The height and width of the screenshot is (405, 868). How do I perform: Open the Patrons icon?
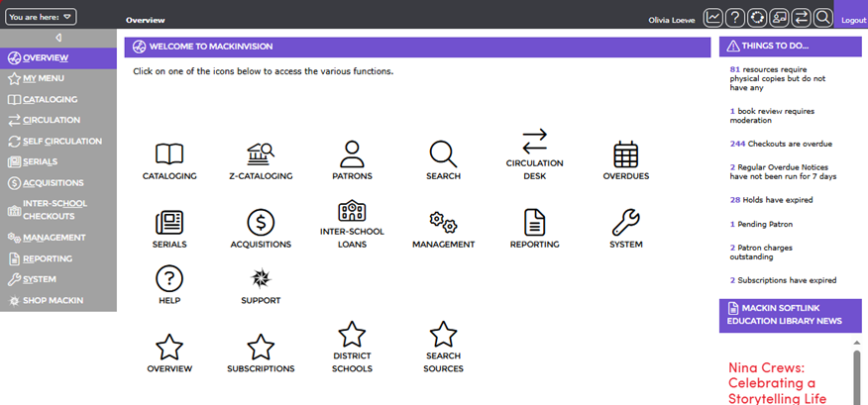352,154
